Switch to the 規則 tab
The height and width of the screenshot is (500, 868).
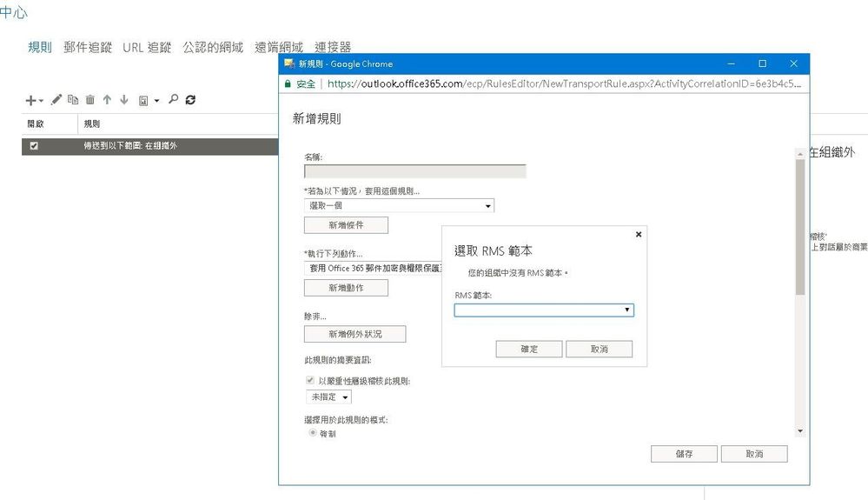pos(40,47)
